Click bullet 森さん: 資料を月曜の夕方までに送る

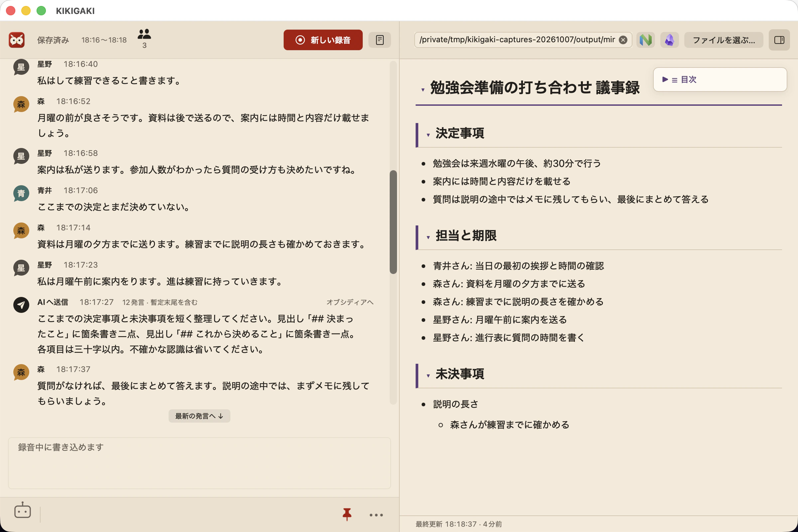pos(509,284)
